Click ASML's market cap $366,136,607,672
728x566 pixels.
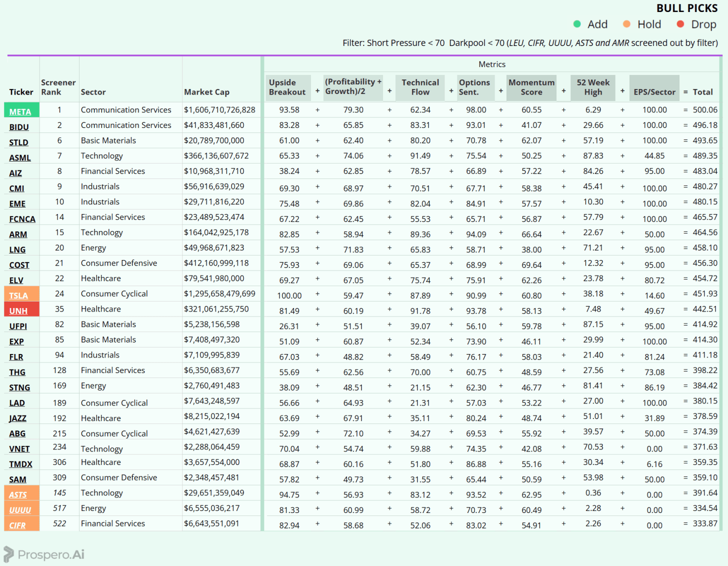pos(216,155)
